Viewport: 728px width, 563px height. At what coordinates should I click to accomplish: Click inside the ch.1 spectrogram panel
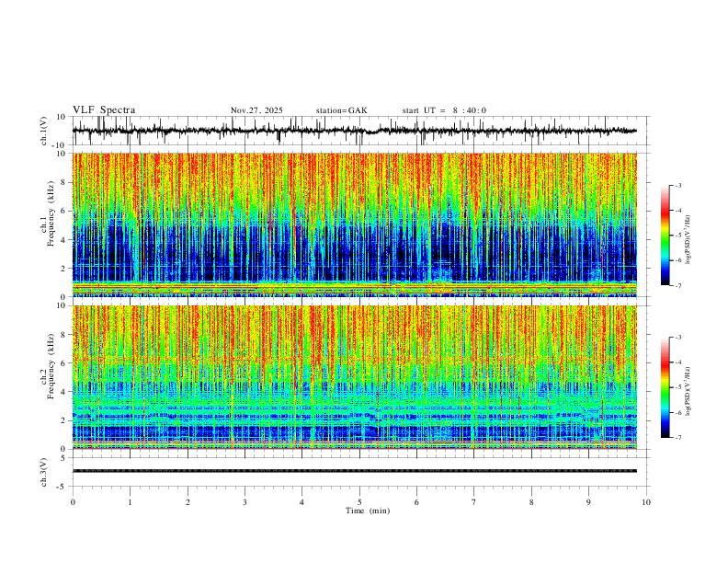tap(354, 224)
